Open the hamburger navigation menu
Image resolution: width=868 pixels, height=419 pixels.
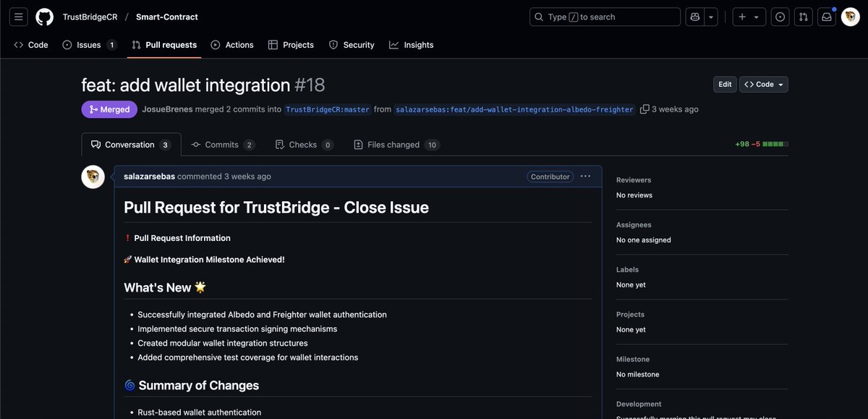pyautogui.click(x=19, y=17)
